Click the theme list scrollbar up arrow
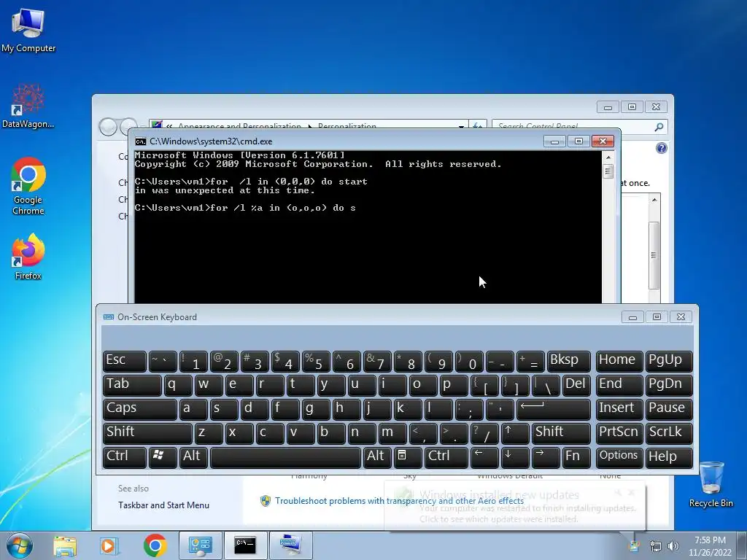 click(x=654, y=200)
